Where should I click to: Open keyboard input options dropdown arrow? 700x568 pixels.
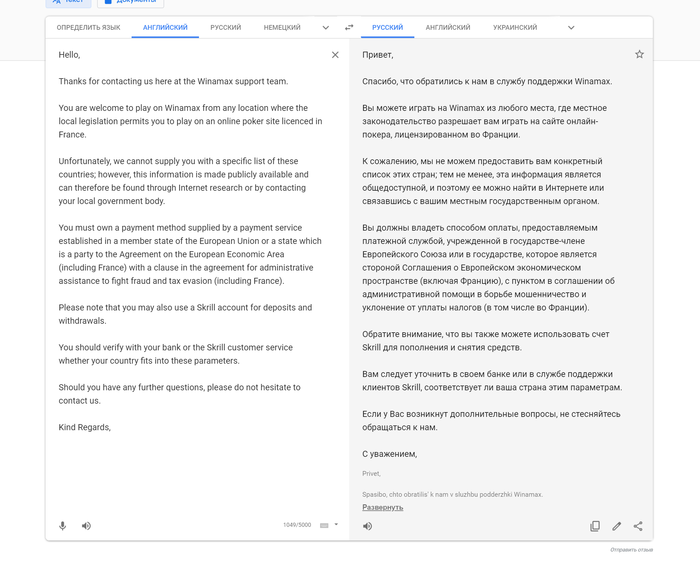pyautogui.click(x=336, y=525)
